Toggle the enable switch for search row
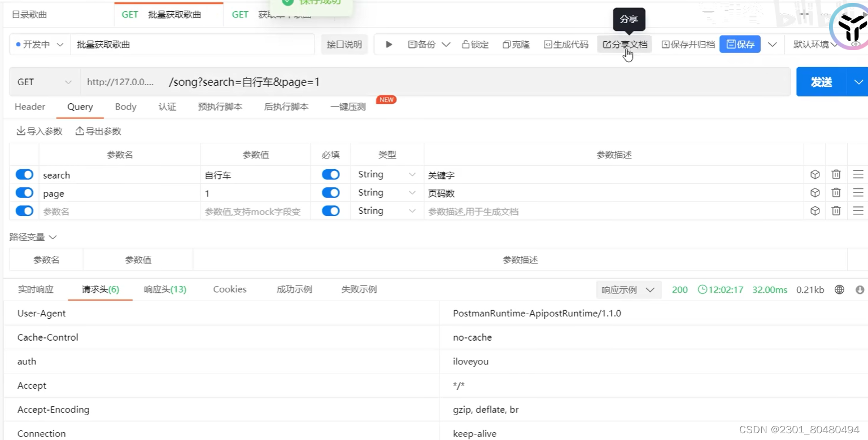 [24, 175]
